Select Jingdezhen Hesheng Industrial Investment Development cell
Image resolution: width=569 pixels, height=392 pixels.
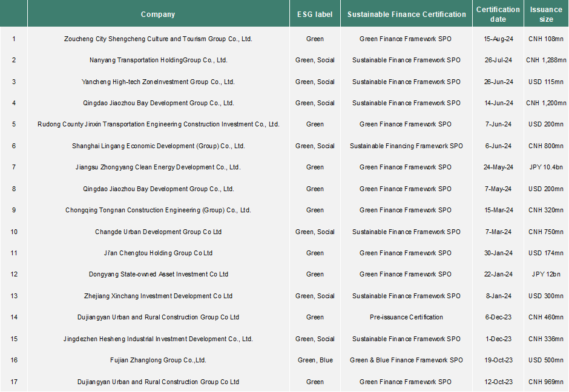pyautogui.click(x=158, y=339)
